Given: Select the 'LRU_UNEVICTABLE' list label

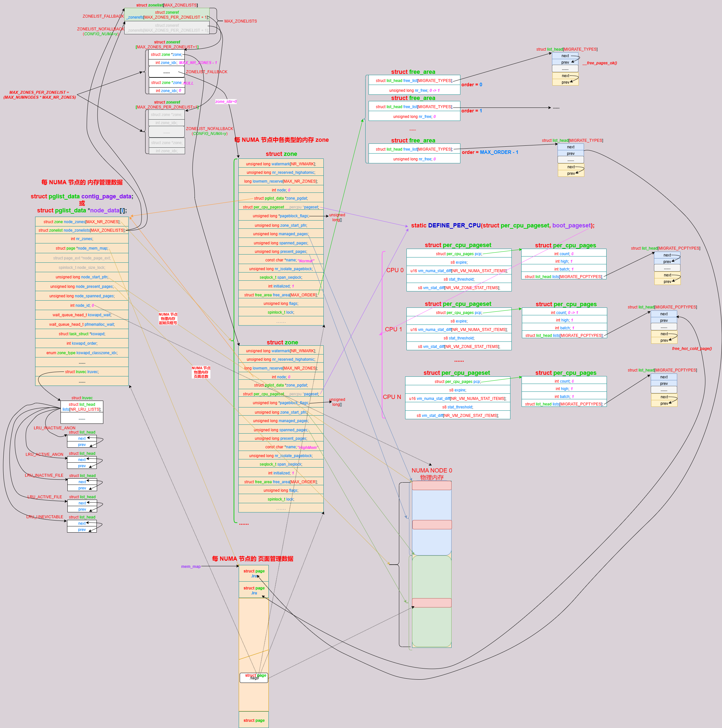Looking at the screenshot, I should 45,517.
